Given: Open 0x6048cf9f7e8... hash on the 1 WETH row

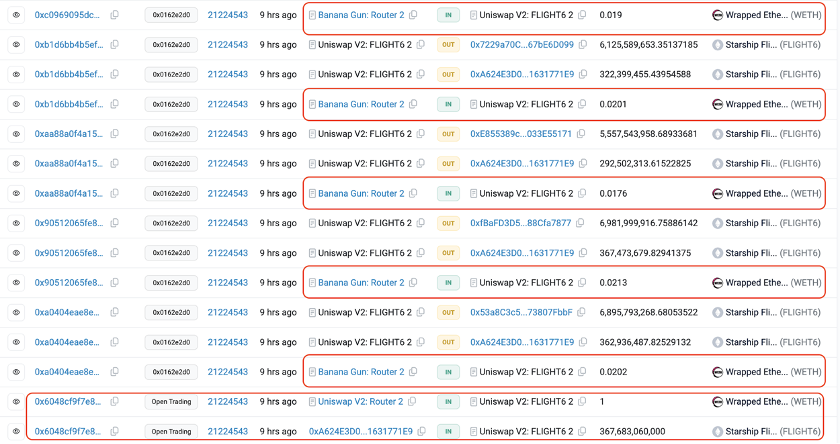Looking at the screenshot, I should (x=68, y=401).
